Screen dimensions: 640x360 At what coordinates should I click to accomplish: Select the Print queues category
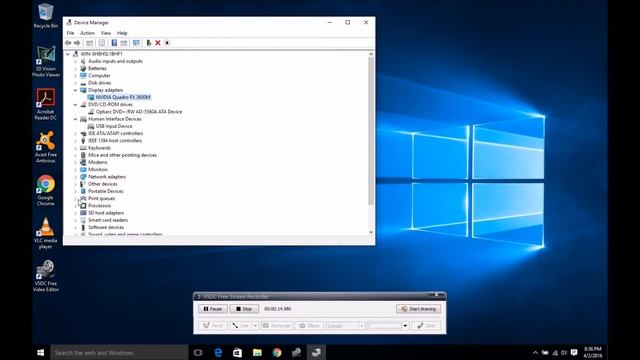pyautogui.click(x=102, y=198)
